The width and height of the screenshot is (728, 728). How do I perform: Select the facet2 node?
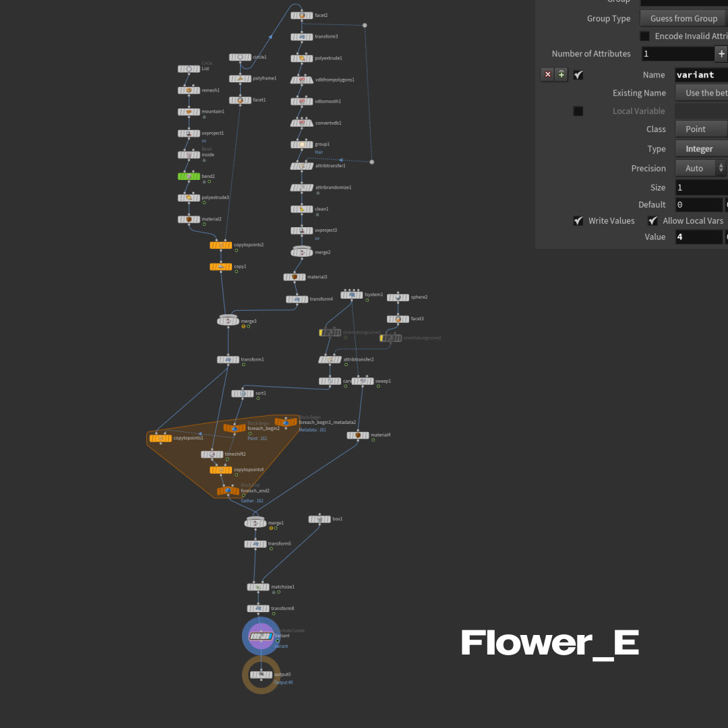[x=302, y=16]
